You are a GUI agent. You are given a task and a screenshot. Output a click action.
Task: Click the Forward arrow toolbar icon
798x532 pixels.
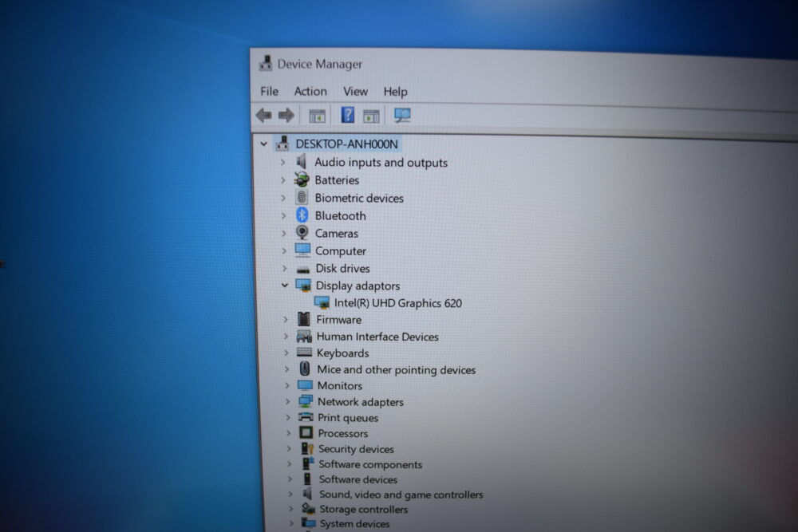click(x=286, y=116)
